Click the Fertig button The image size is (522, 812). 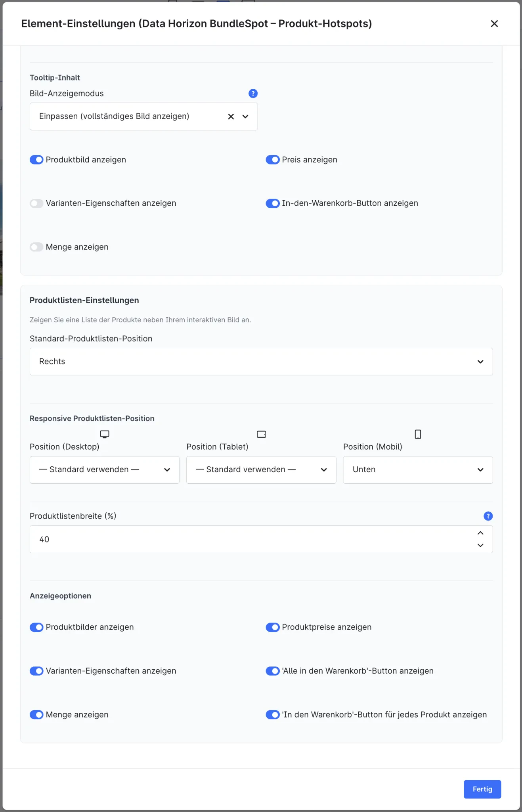(x=482, y=789)
